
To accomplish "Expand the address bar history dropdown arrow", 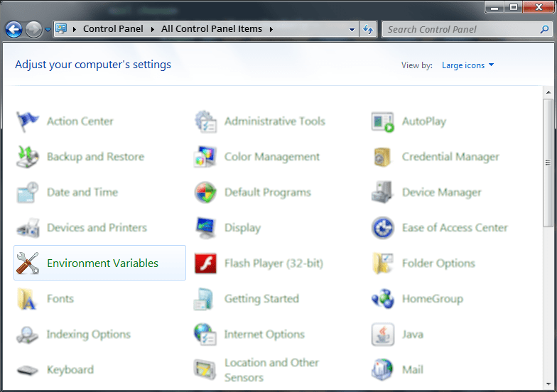I will [352, 30].
